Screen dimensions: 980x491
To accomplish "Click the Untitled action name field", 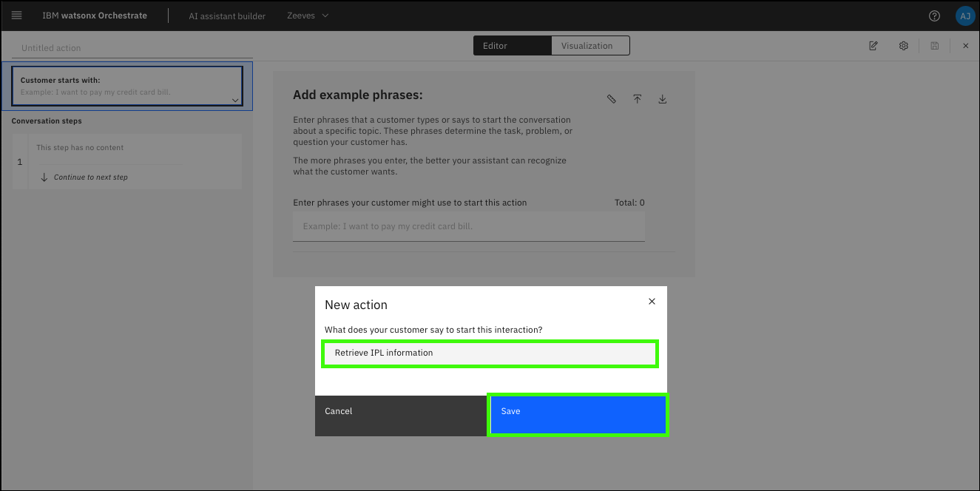I will coord(132,48).
